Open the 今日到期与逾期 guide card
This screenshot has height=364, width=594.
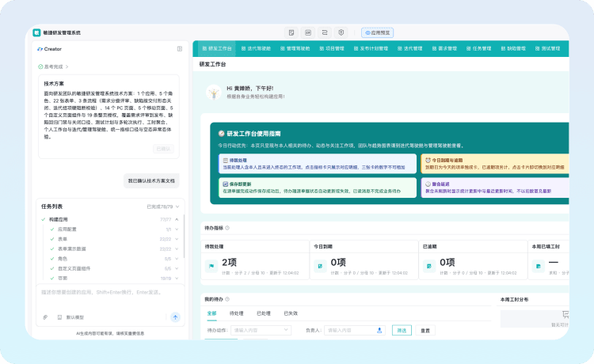click(x=495, y=164)
